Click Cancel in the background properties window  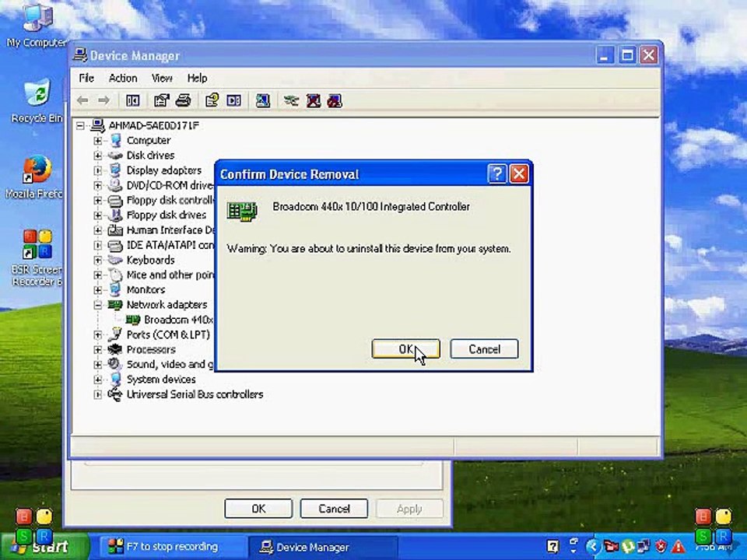[x=334, y=509]
